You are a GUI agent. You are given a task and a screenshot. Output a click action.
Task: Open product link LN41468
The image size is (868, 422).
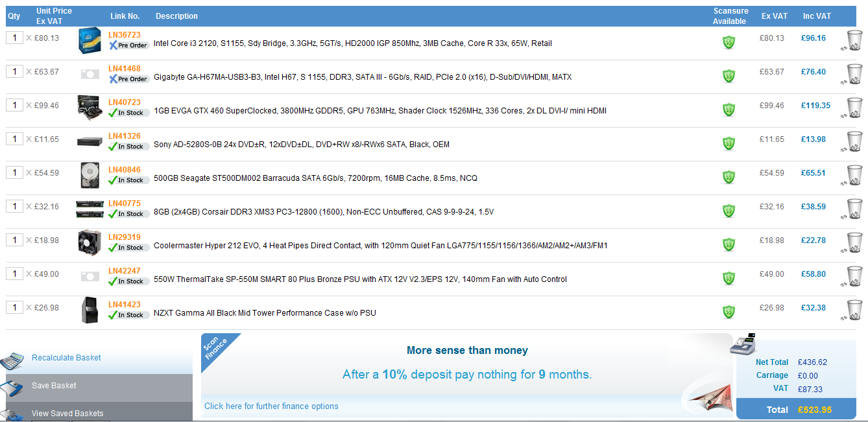[x=125, y=69]
